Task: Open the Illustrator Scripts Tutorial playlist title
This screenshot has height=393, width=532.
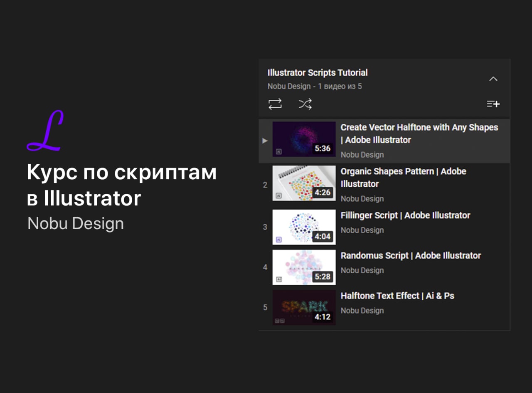Action: (318, 73)
